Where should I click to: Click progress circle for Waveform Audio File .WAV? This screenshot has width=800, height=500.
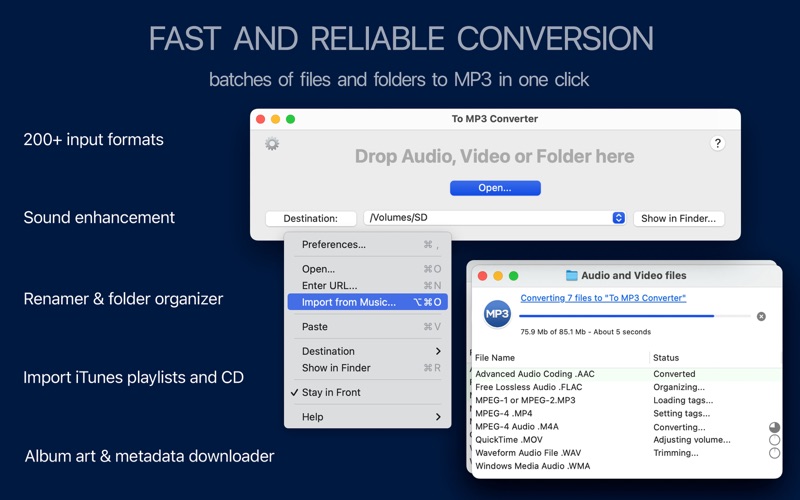point(774,453)
